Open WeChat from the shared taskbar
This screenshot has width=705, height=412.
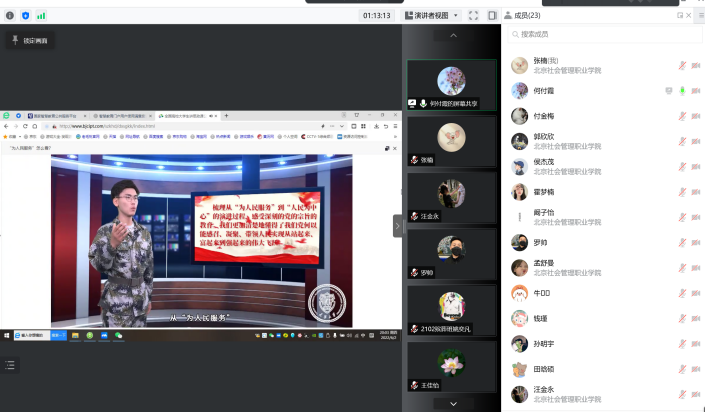pyautogui.click(x=119, y=336)
